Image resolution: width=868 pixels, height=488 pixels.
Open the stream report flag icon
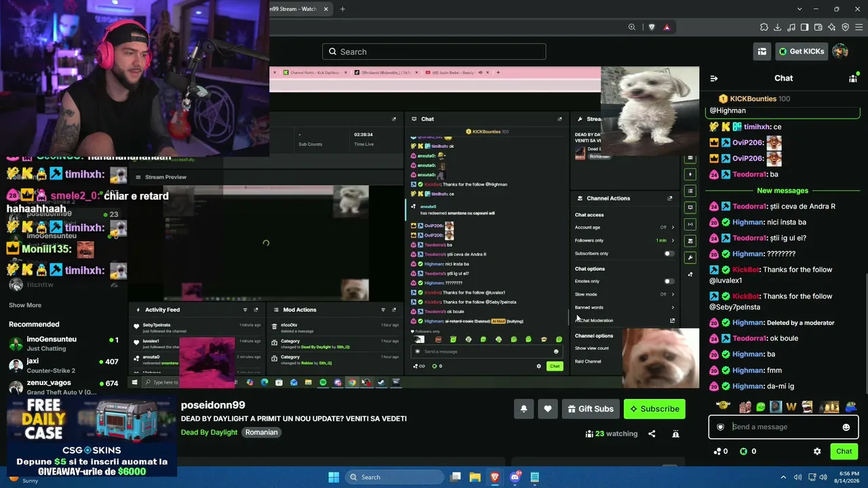click(675, 434)
